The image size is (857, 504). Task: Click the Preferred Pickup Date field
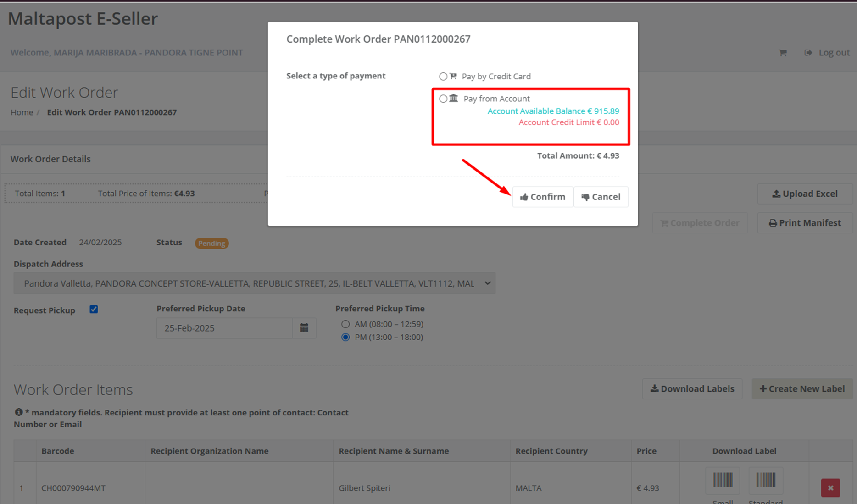coord(224,328)
